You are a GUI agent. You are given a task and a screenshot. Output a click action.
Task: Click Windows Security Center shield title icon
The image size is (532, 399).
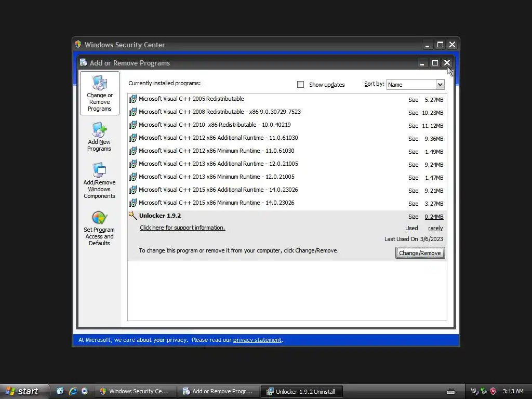(78, 44)
